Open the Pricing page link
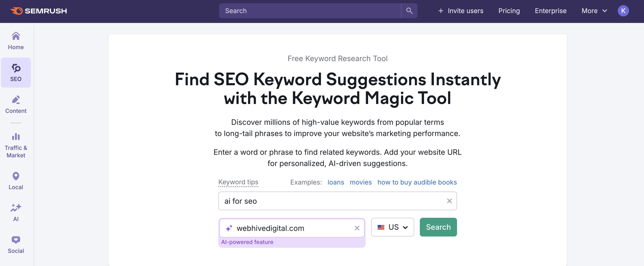This screenshot has height=266, width=644. tap(509, 11)
